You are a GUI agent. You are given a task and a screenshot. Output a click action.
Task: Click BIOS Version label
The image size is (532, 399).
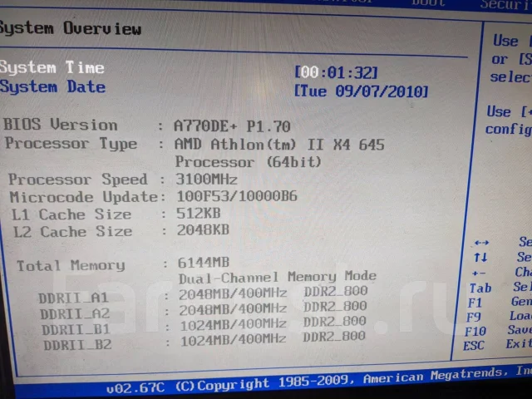click(61, 125)
